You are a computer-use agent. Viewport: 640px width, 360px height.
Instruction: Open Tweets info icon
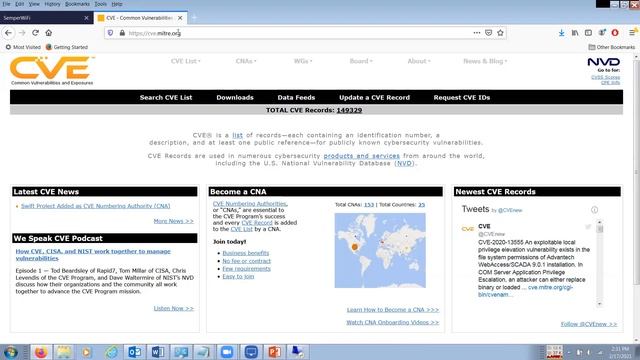594,210
